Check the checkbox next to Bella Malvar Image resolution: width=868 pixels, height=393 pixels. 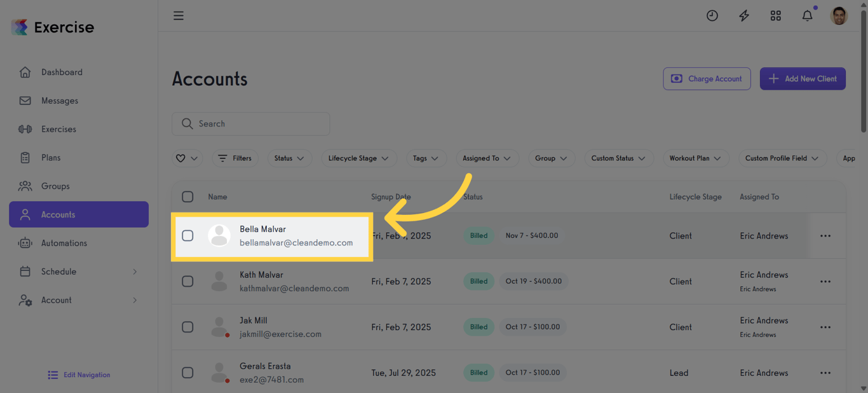[x=187, y=235]
